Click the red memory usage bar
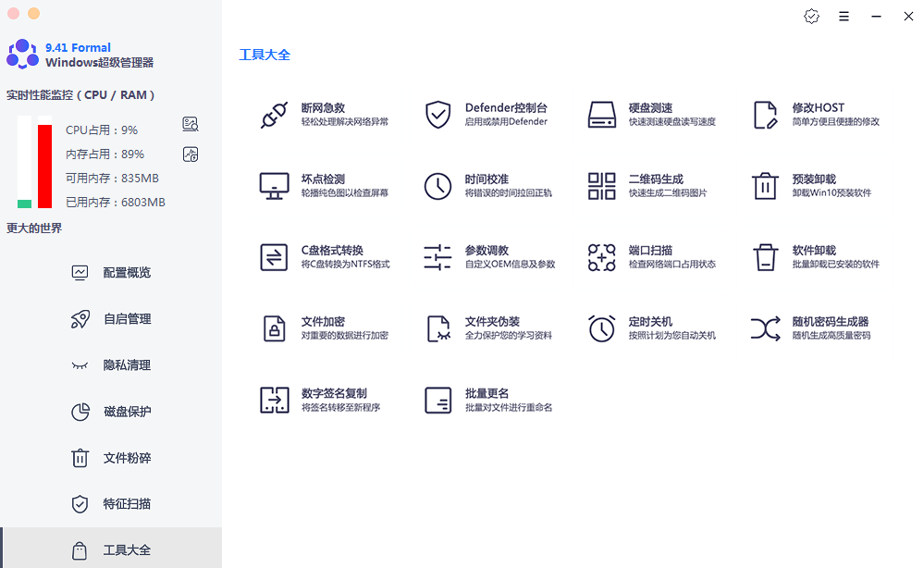The image size is (924, 568). tap(44, 167)
